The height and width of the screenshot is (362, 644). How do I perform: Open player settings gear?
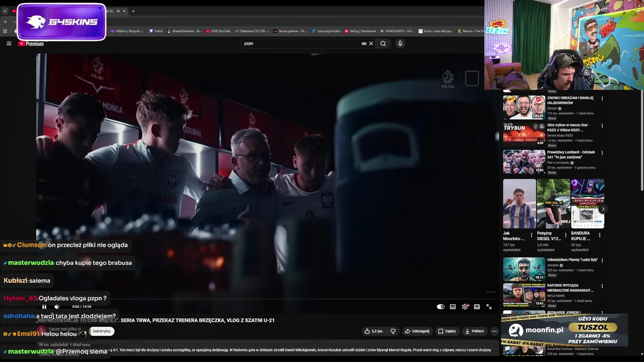tap(465, 307)
